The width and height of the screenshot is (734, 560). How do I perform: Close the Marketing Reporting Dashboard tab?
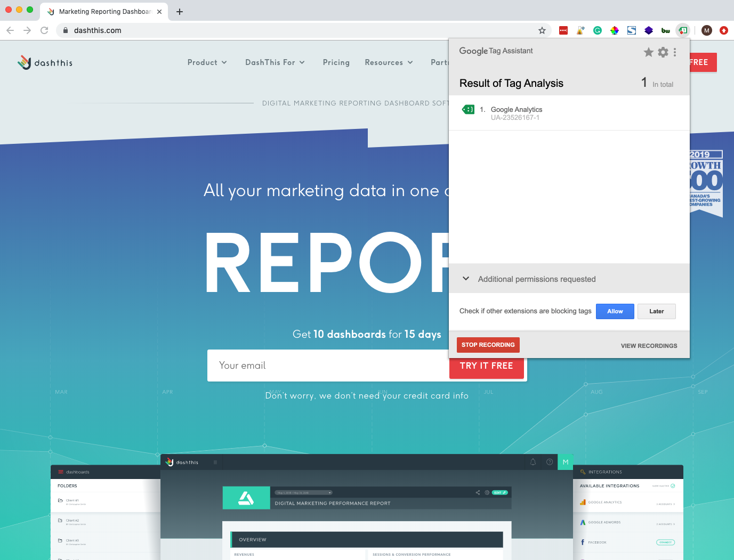159,12
